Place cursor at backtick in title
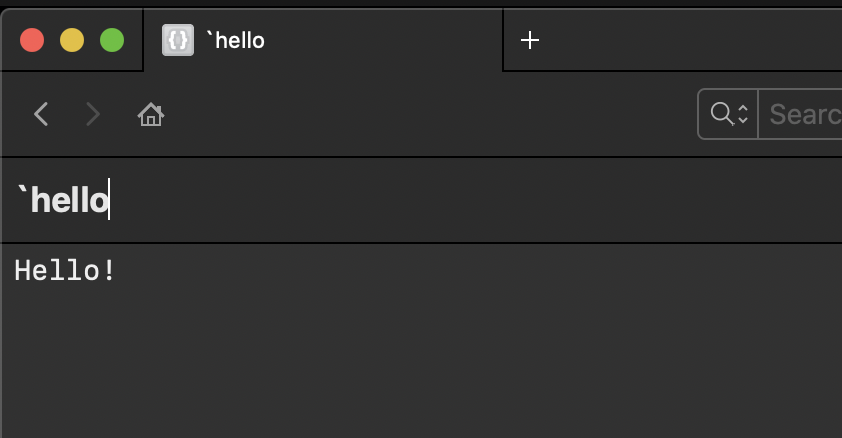Viewport: 842px width, 438px height. 22,198
